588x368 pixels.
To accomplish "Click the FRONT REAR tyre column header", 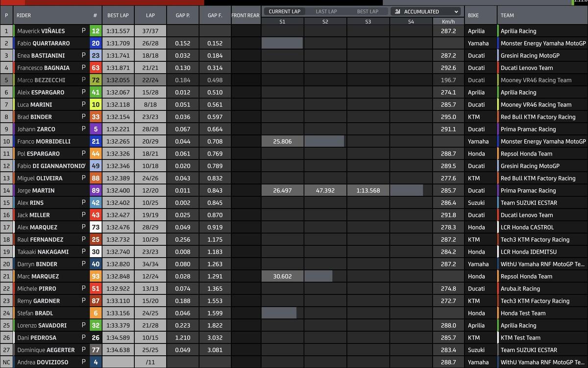I will (245, 15).
